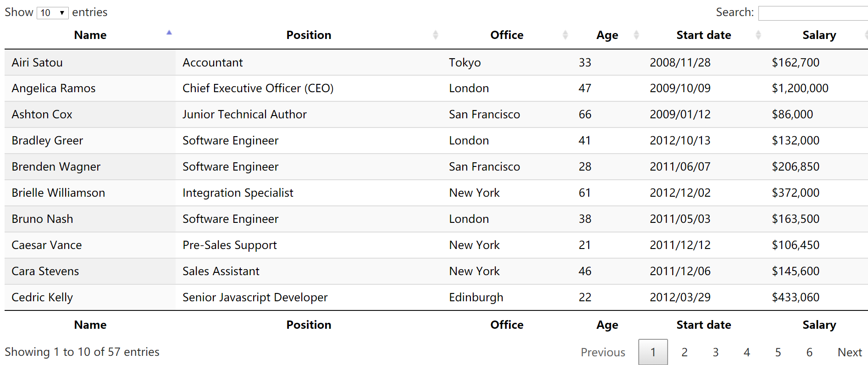Sort by Age using its arrow icon
Viewport: 868px width, 365px height.
point(636,35)
